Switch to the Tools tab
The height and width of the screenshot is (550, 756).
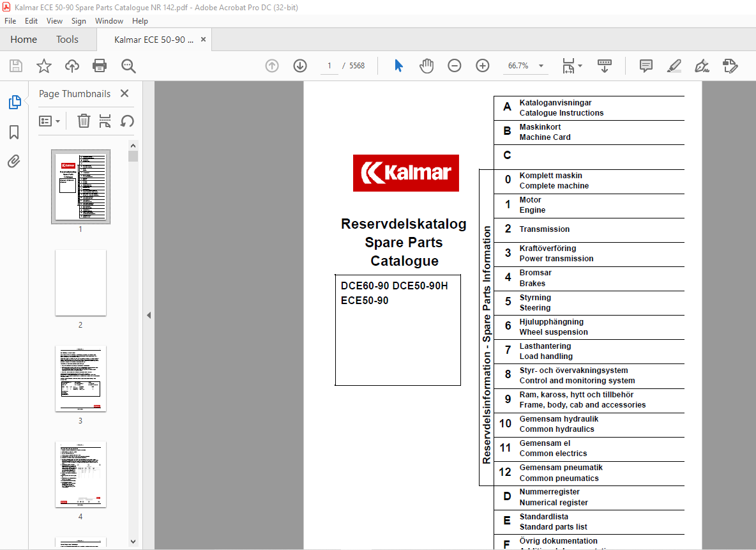tap(67, 40)
